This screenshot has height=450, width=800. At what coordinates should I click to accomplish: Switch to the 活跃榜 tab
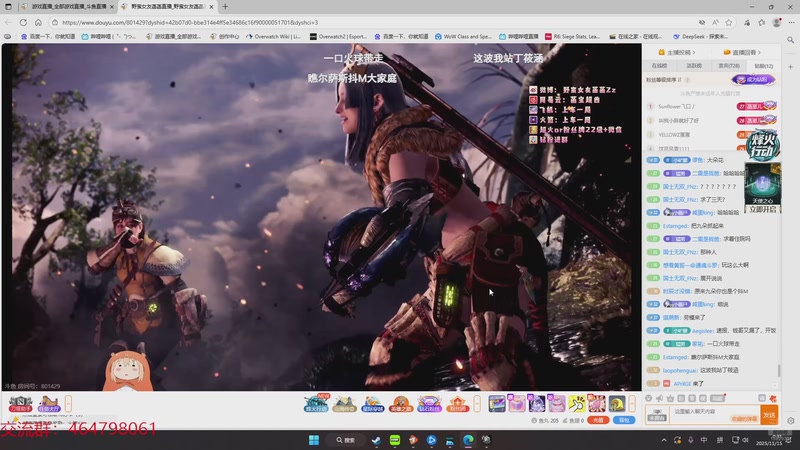[x=694, y=66]
